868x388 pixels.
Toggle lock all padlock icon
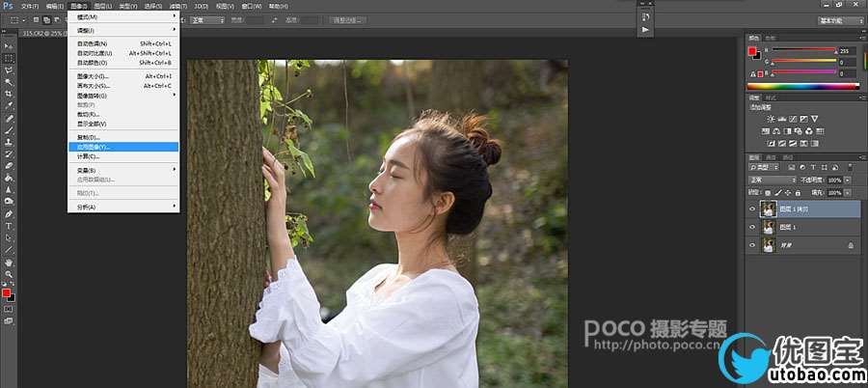tap(798, 193)
